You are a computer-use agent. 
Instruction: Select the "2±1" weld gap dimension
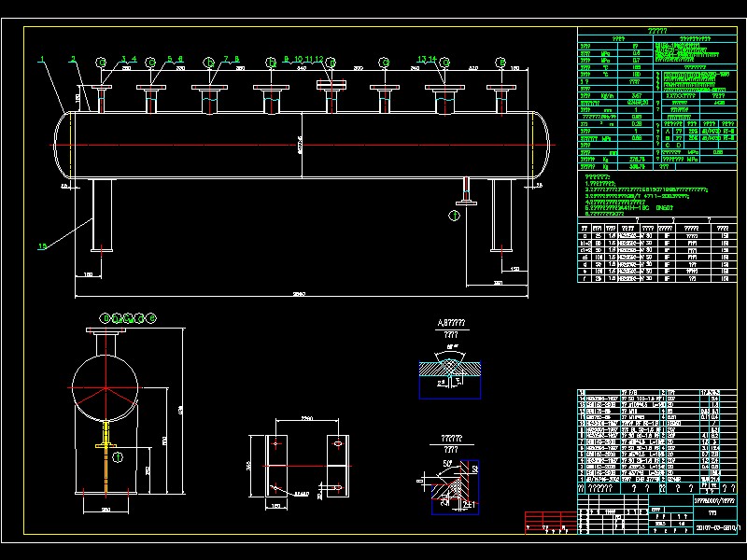click(x=469, y=504)
